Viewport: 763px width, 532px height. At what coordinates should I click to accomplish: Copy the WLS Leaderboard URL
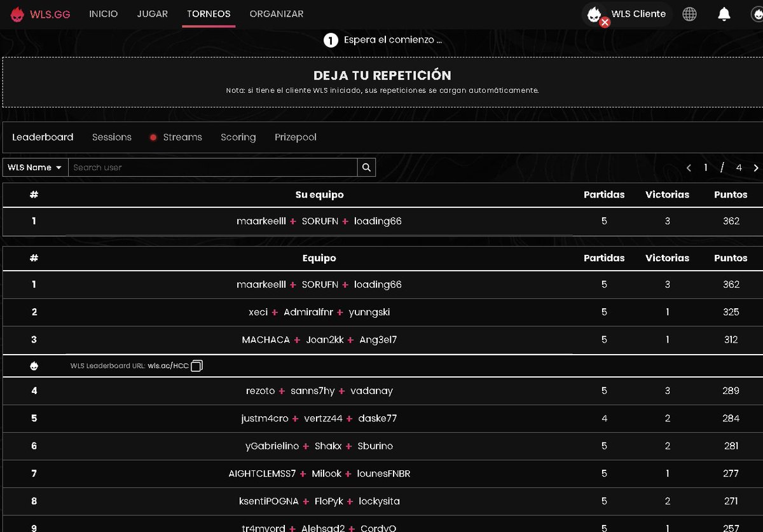click(x=196, y=366)
